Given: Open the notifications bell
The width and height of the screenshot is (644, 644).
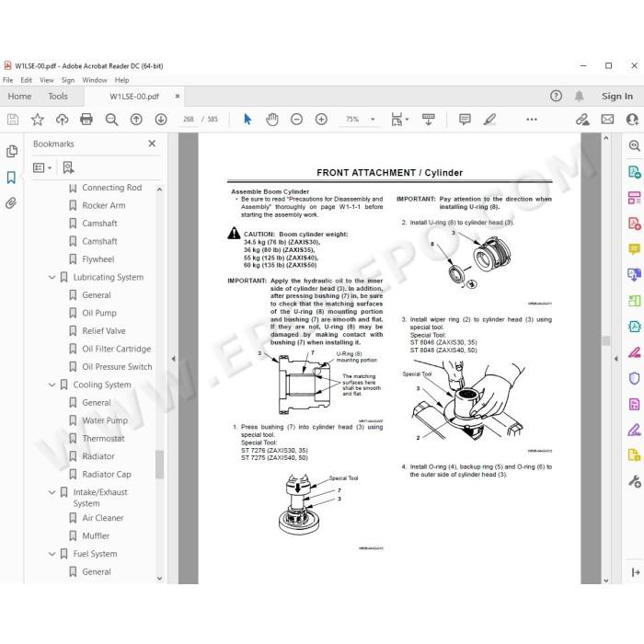Looking at the screenshot, I should [x=579, y=96].
